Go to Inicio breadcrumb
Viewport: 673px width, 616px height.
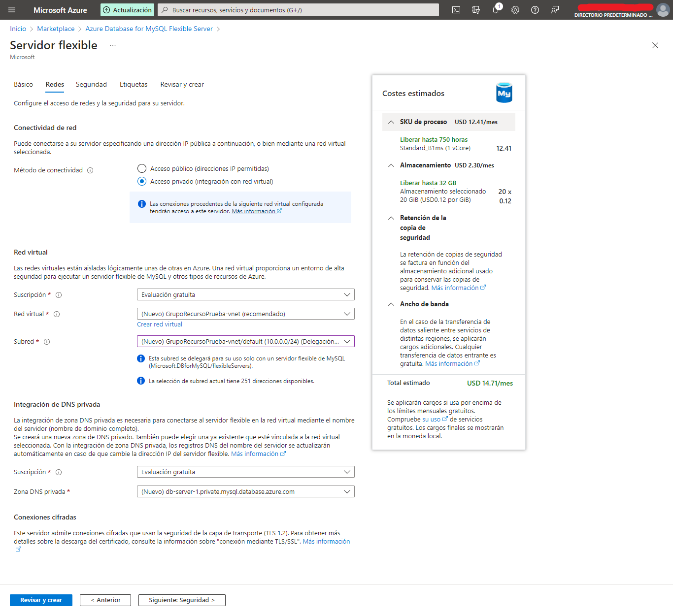(x=18, y=29)
